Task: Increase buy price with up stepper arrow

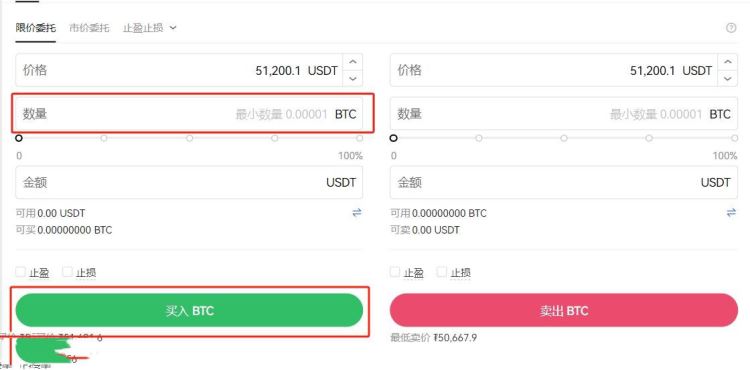Action: click(353, 62)
